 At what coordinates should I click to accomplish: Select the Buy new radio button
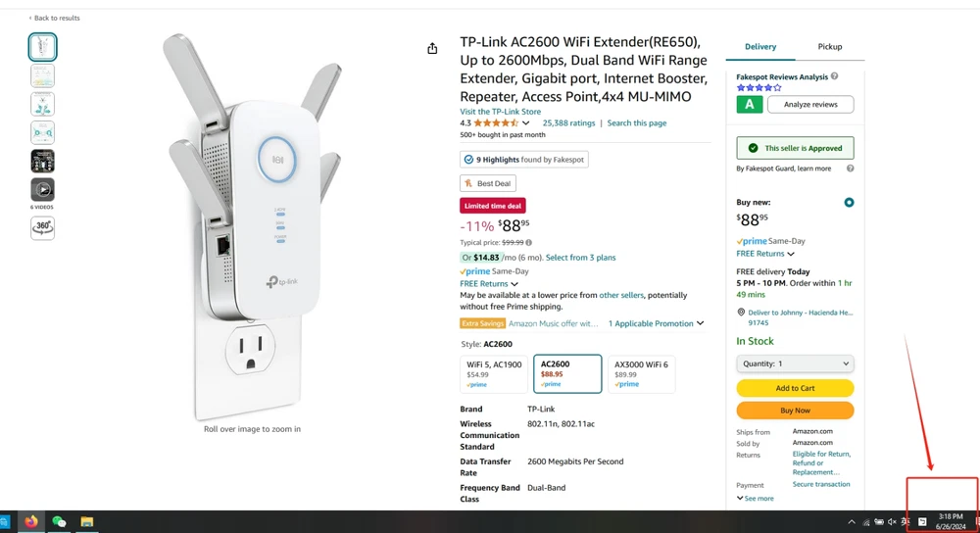coord(849,203)
